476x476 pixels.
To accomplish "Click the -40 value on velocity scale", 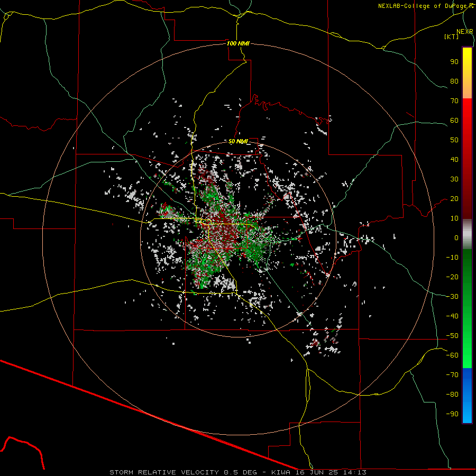I will [452, 316].
